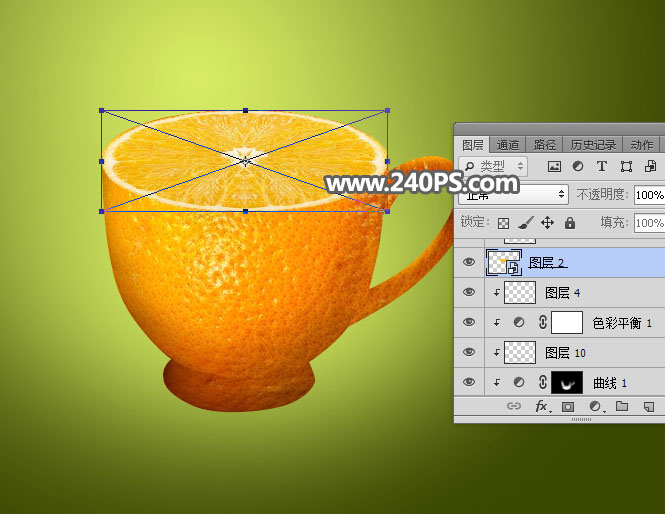Switch to the 图层 tab

click(x=472, y=145)
